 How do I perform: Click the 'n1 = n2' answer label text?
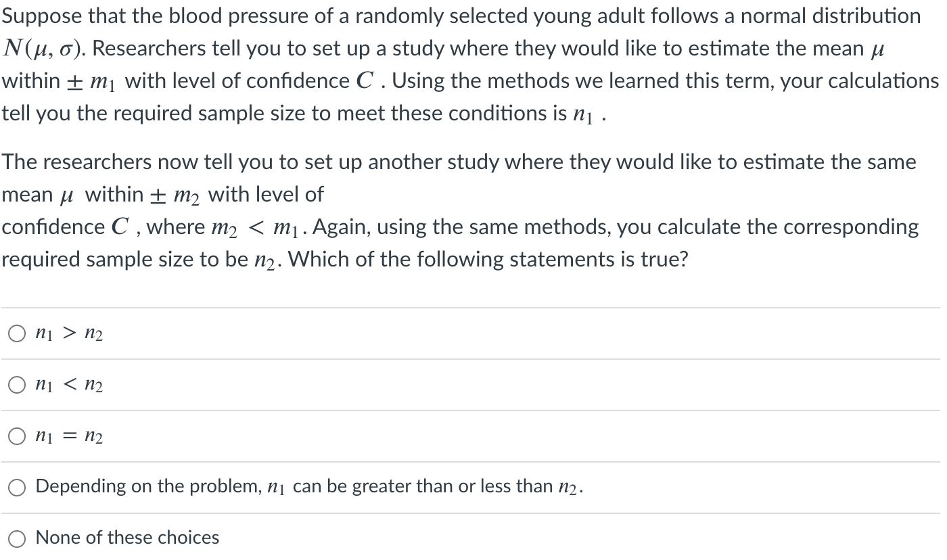coord(68,436)
